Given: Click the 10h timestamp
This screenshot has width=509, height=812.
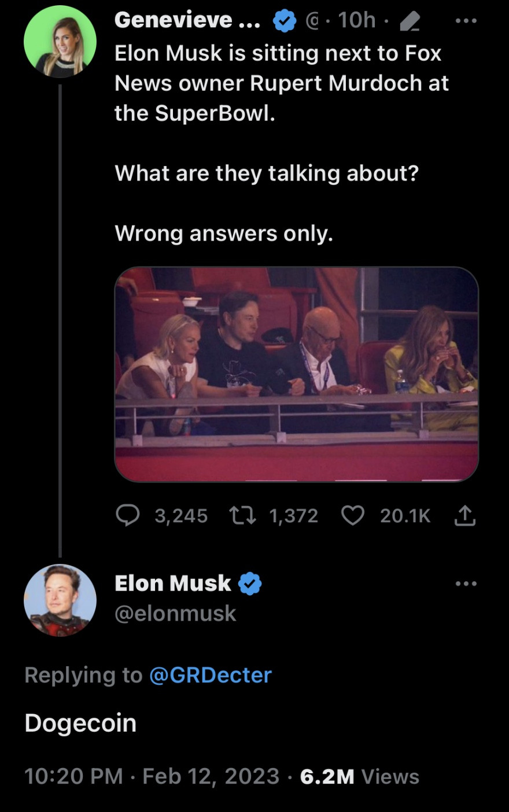Looking at the screenshot, I should point(356,20).
